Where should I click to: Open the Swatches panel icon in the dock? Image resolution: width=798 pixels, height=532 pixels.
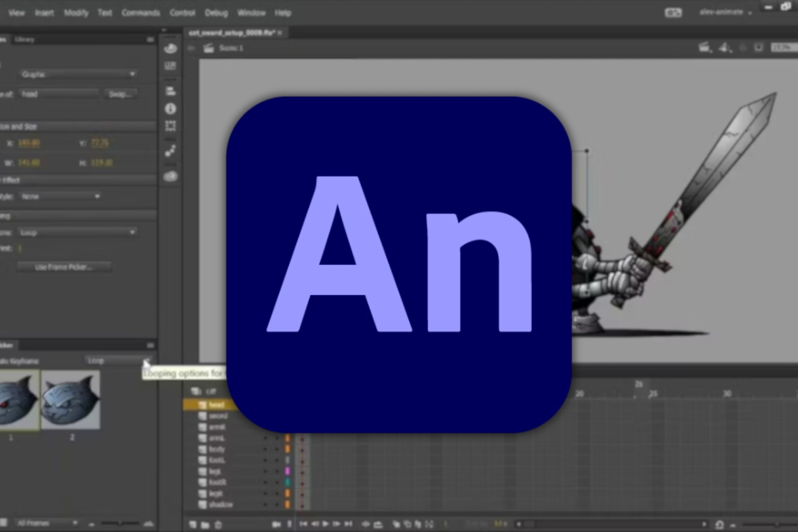point(170,66)
